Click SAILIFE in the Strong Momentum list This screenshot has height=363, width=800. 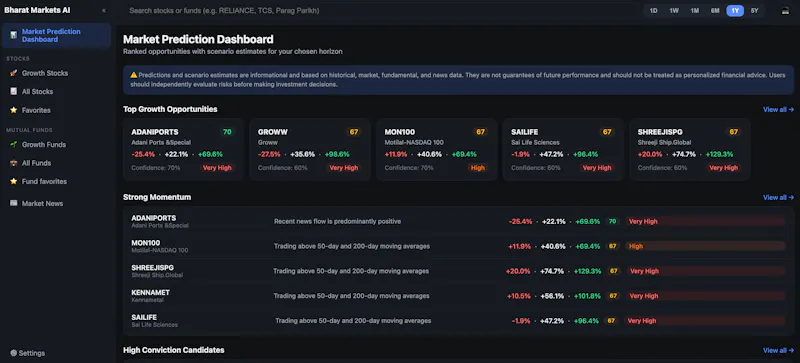(x=144, y=317)
